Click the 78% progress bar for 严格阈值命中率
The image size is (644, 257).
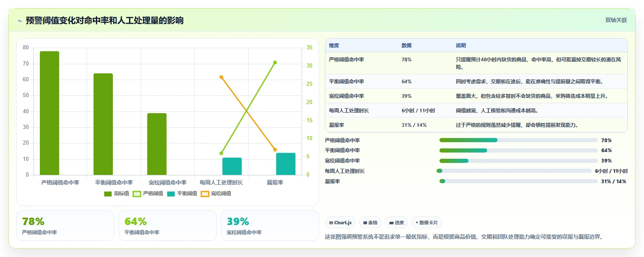(519, 140)
